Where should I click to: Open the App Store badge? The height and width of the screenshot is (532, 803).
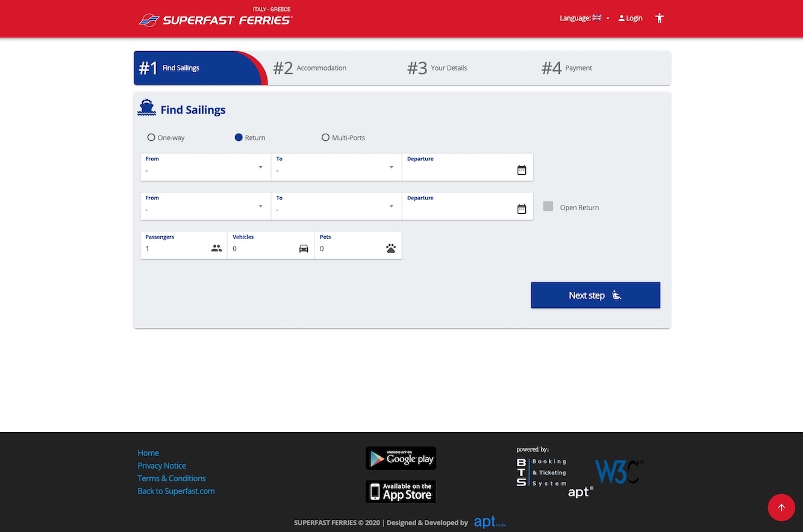point(401,492)
